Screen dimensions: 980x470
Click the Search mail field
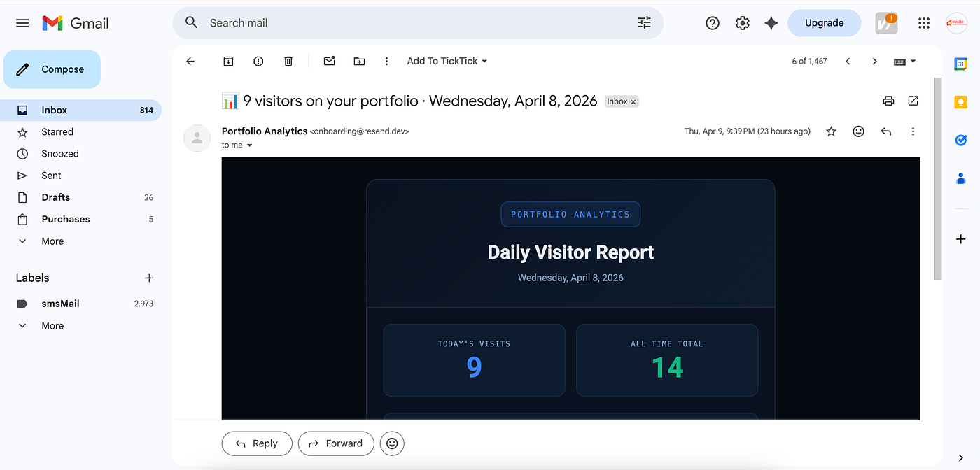pos(417,23)
